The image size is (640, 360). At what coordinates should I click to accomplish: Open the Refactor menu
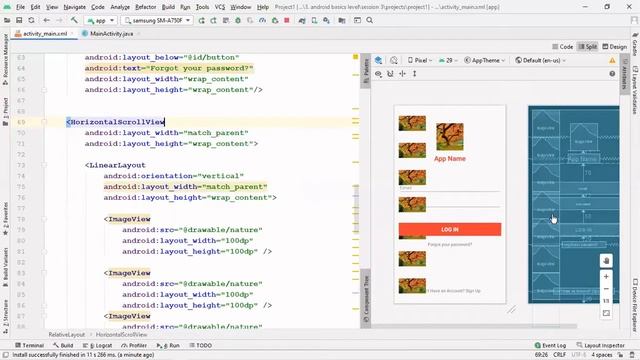[x=146, y=7]
